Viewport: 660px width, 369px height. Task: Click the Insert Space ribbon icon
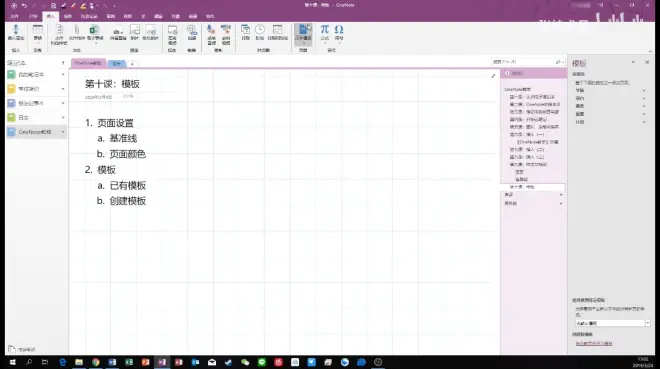(16, 32)
